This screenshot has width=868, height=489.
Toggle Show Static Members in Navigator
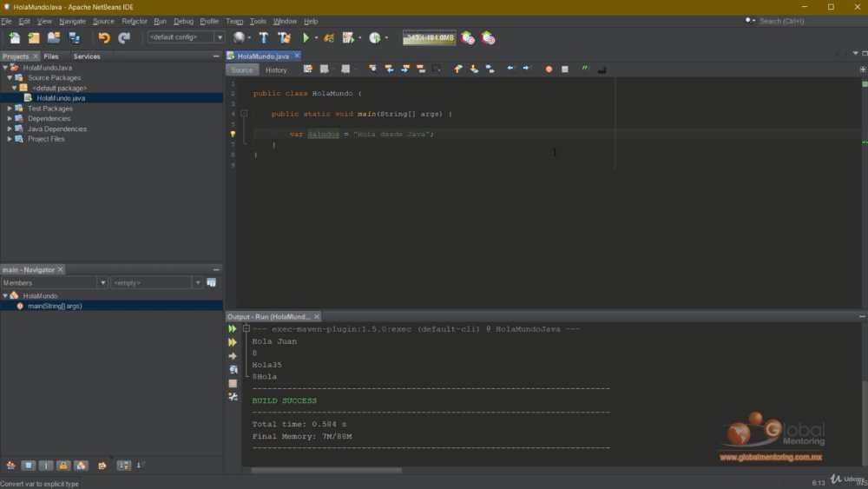pyautogui.click(x=46, y=466)
